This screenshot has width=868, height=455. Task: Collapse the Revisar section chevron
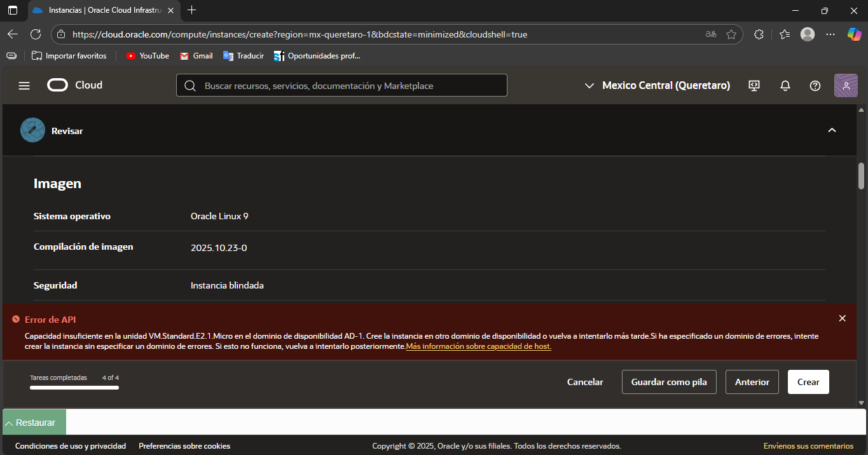pyautogui.click(x=832, y=130)
